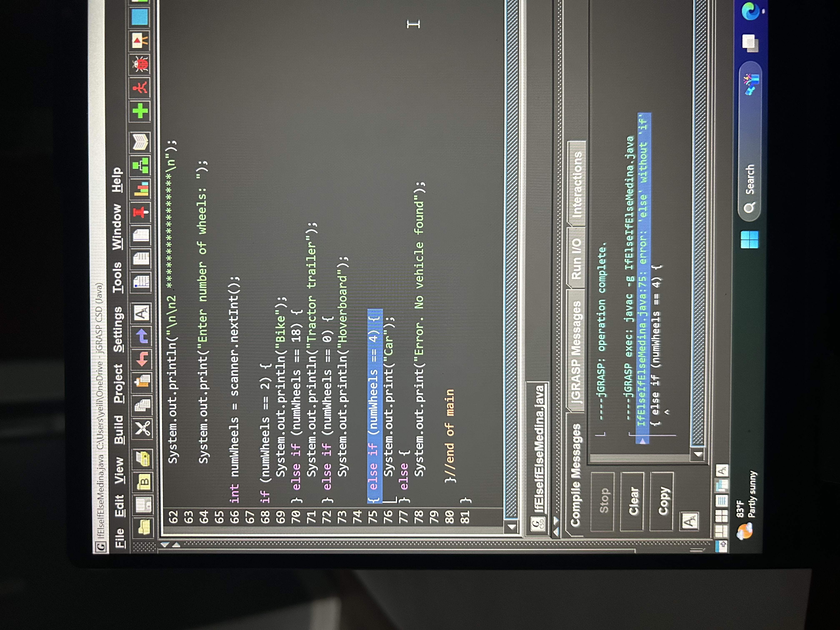Remove CSD with the plain lined page icon

[x=141, y=259]
